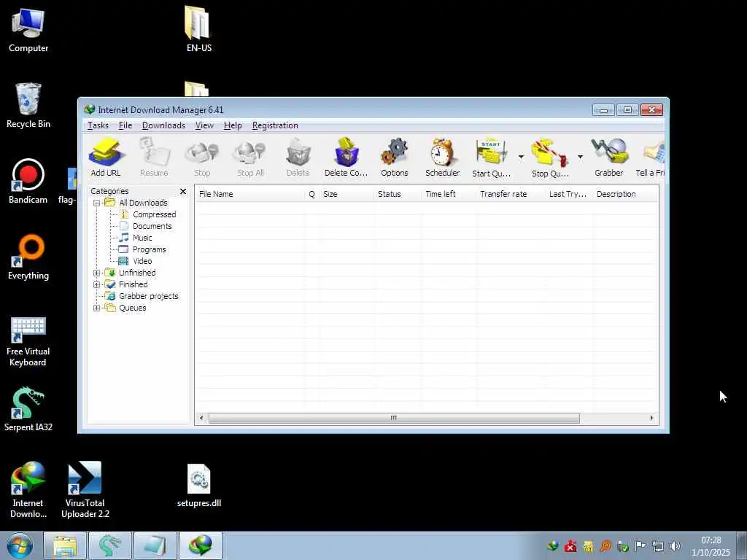747x560 pixels.
Task: Sort by Size column header
Action: [x=347, y=194]
